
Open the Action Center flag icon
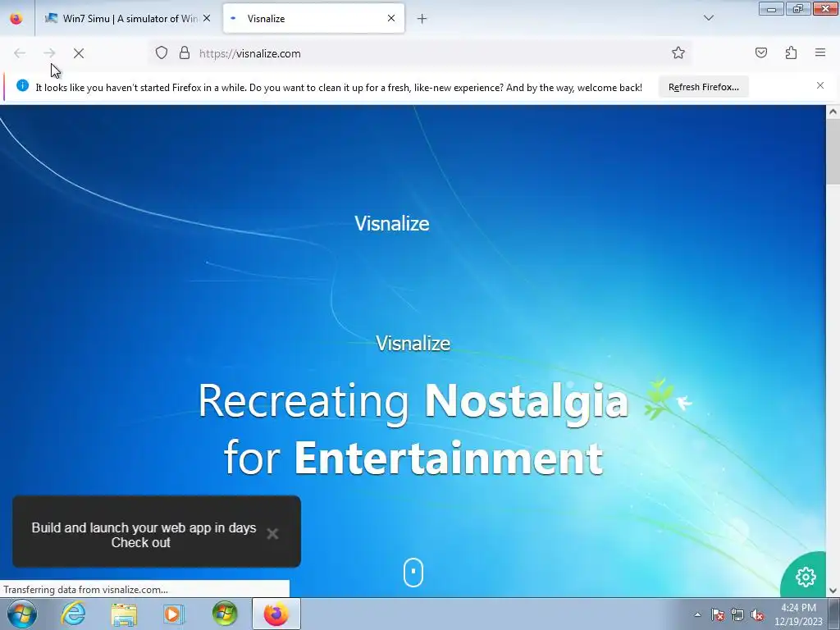coord(718,615)
